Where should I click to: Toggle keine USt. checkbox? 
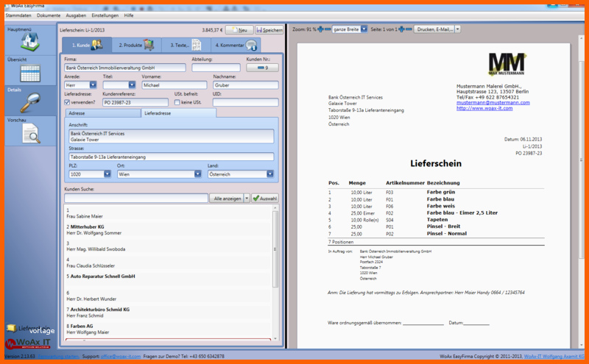click(177, 102)
